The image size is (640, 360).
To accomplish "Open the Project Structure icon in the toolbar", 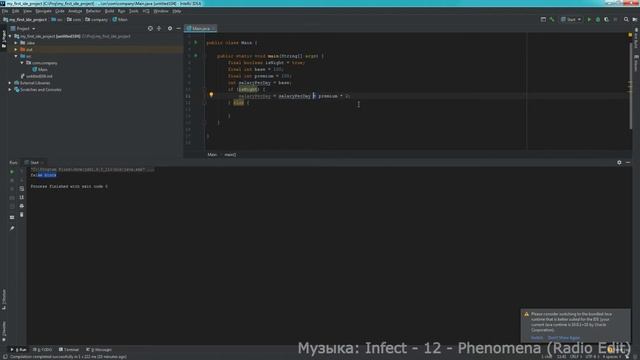I will [x=543, y=20].
